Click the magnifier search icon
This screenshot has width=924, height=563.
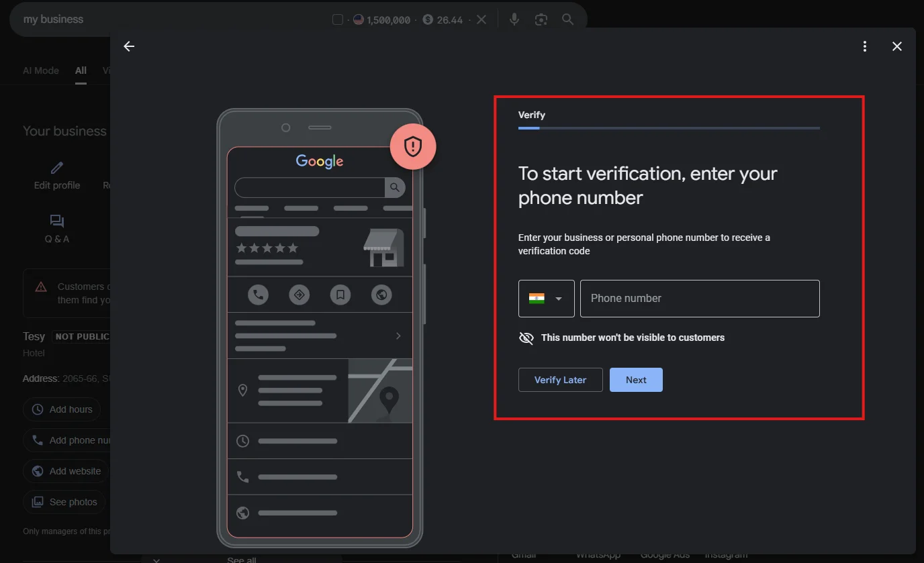(567, 19)
